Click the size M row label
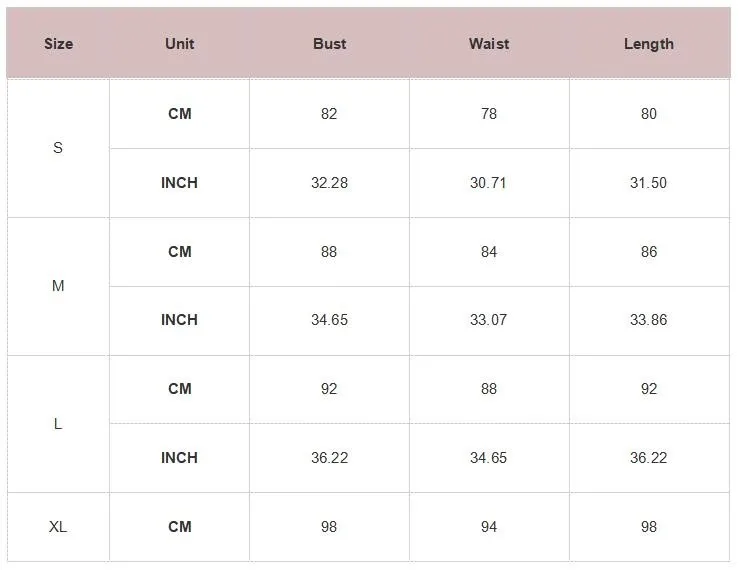Screen dimensions: 739x570 58,286
